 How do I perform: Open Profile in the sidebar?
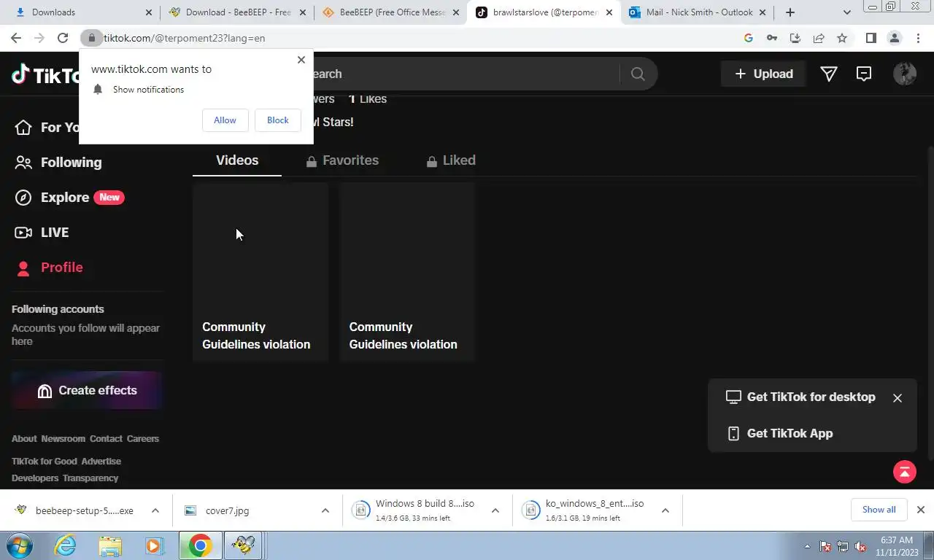(50, 268)
